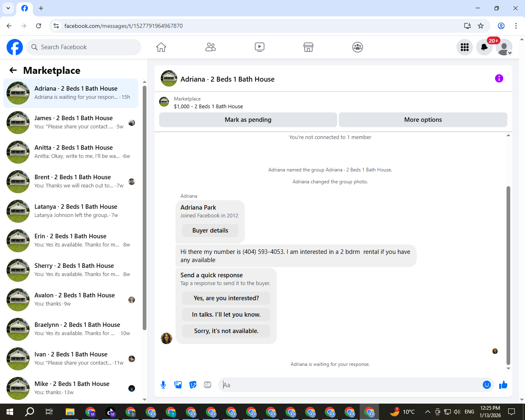Open Erin · 2 Beds 1 Bath House conversation
525x420 pixels.
(71, 241)
